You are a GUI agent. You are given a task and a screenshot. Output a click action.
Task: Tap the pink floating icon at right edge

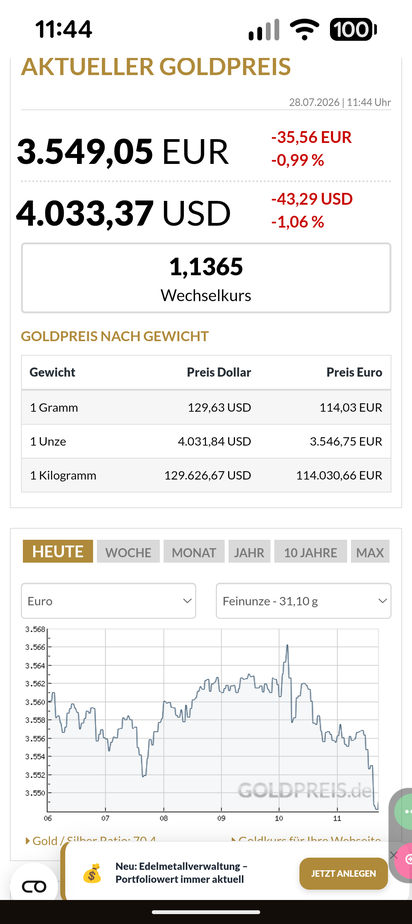407,858
